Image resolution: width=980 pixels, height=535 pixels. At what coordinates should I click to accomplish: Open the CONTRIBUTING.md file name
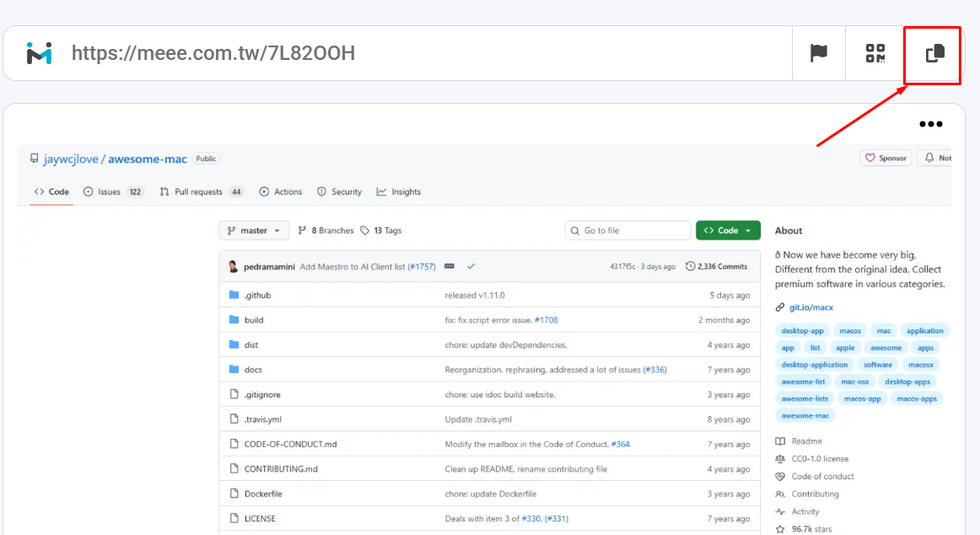(281, 468)
